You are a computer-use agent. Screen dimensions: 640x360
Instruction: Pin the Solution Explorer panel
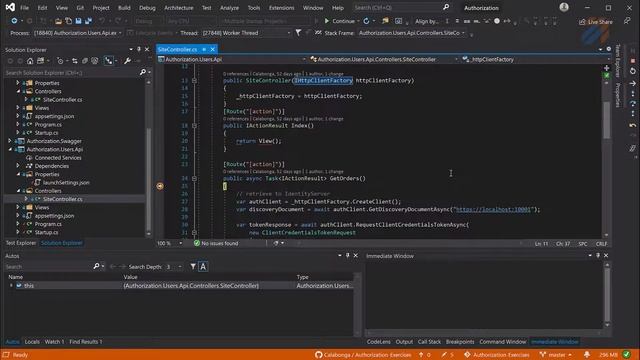pos(139,49)
